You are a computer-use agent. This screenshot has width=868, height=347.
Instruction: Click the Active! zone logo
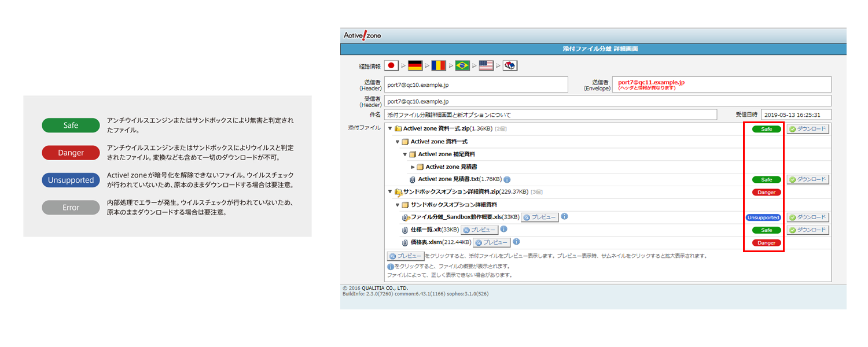(362, 35)
